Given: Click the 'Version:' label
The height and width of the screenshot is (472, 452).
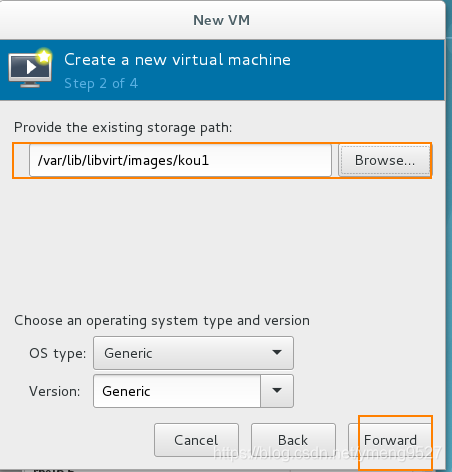Looking at the screenshot, I should pos(55,391).
